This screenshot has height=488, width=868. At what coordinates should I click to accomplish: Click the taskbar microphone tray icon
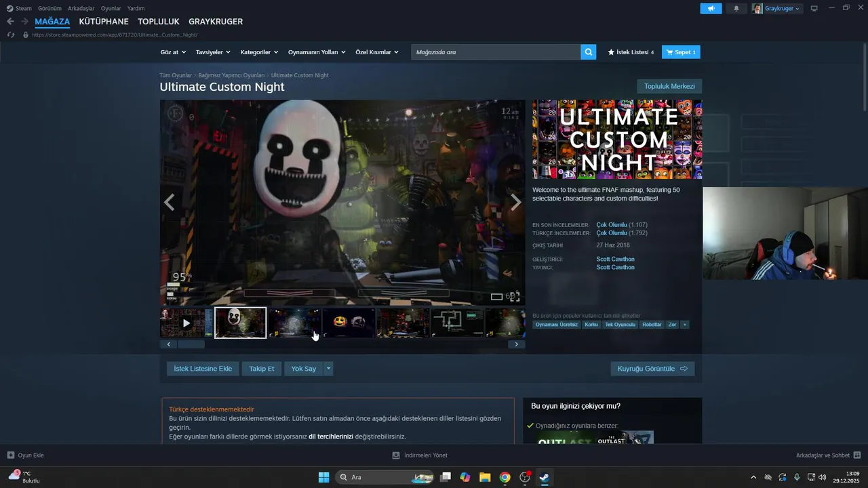pyautogui.click(x=797, y=477)
